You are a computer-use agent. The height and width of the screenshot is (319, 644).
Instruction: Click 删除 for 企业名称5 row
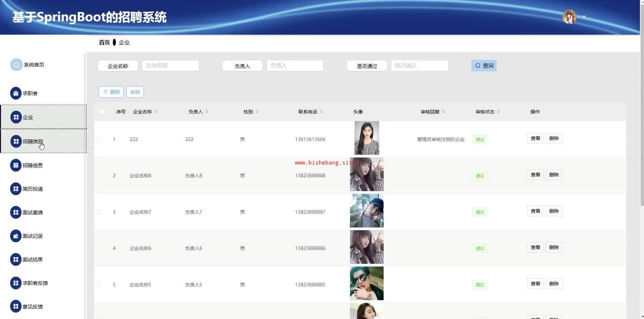pos(554,284)
